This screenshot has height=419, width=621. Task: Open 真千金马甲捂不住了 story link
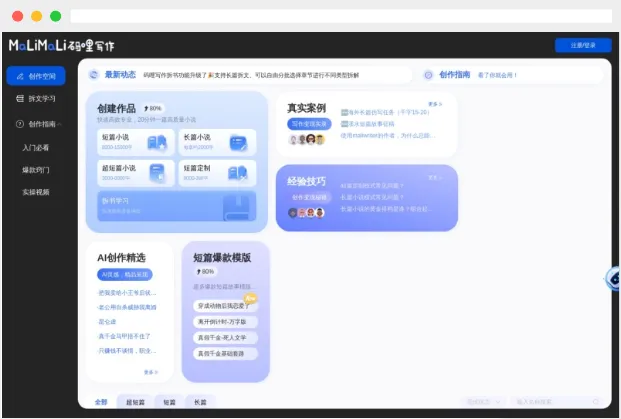point(124,336)
